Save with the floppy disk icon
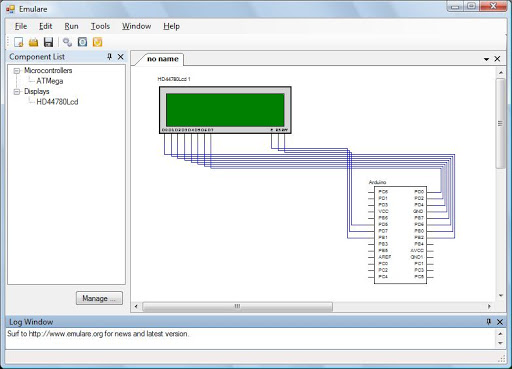The image size is (512, 369). point(49,42)
